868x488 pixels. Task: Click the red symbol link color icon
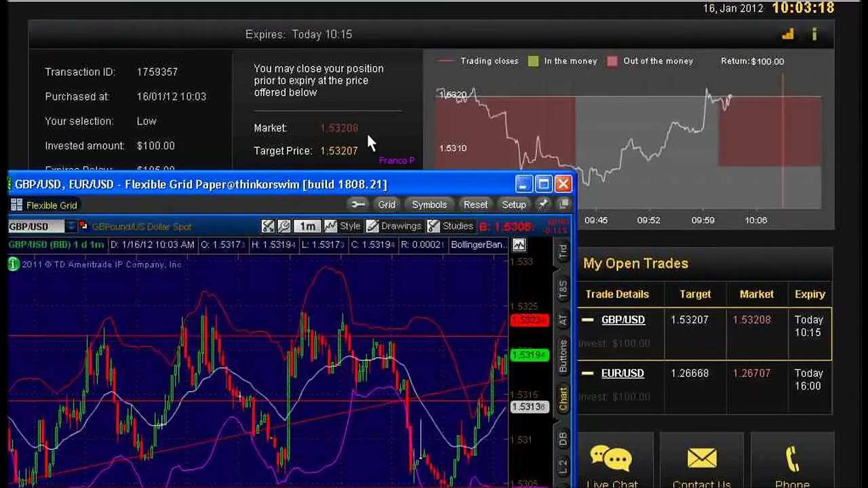(x=83, y=226)
